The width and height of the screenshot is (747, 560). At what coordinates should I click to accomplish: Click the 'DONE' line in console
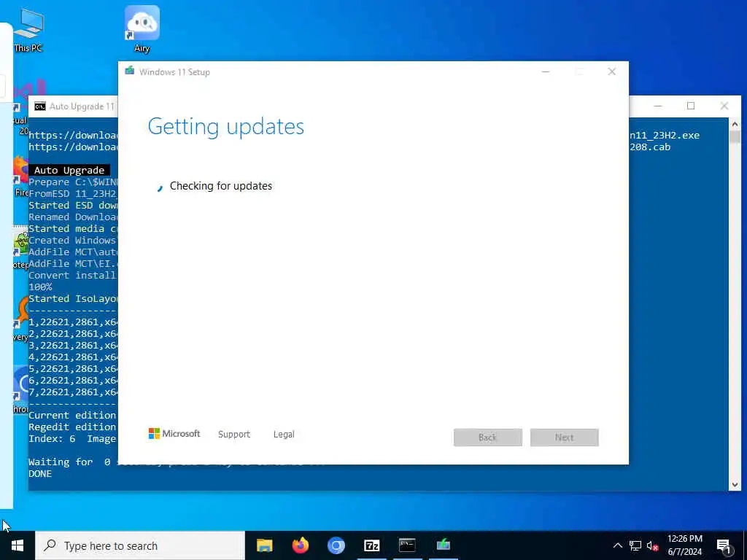point(40,473)
